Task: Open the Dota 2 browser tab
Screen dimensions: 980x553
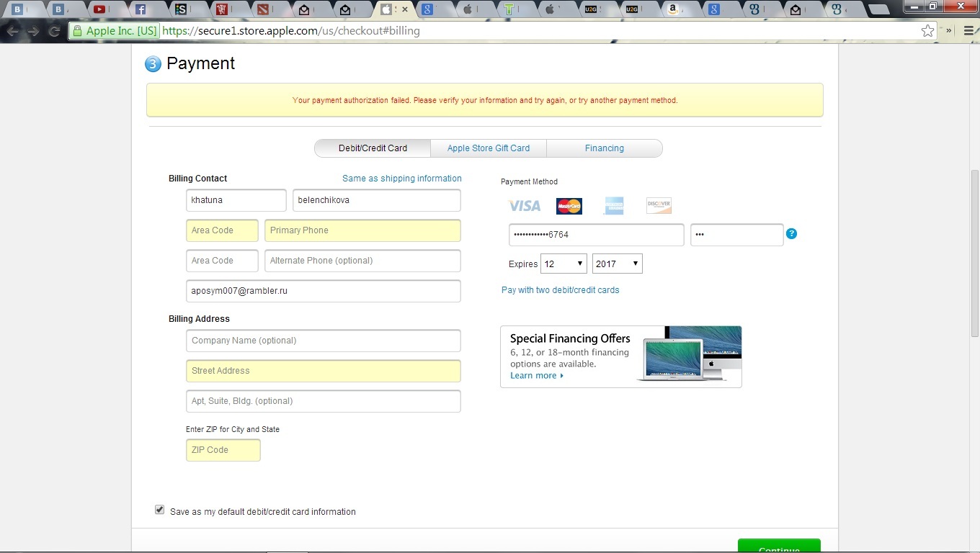Action: coord(264,9)
